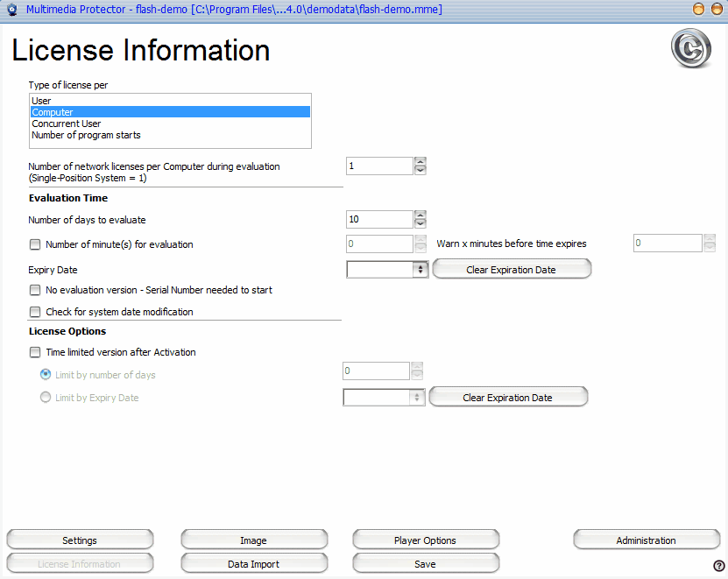The image size is (728, 579).
Task: Select User license type in list
Action: click(41, 101)
